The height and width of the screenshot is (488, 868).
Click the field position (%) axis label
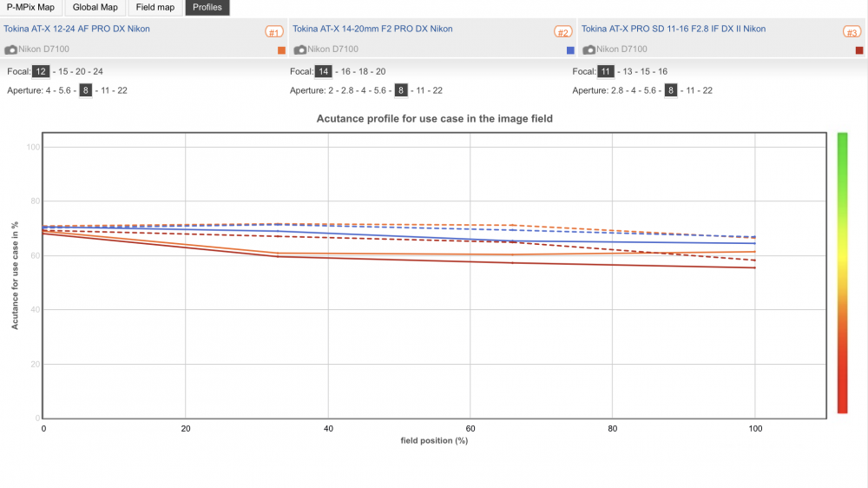[x=435, y=441]
